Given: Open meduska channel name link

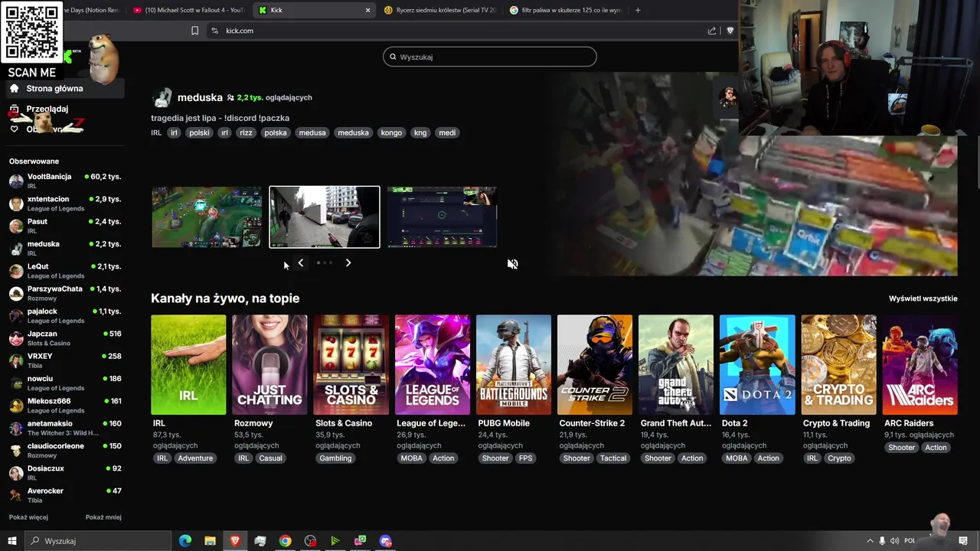Looking at the screenshot, I should 200,97.
